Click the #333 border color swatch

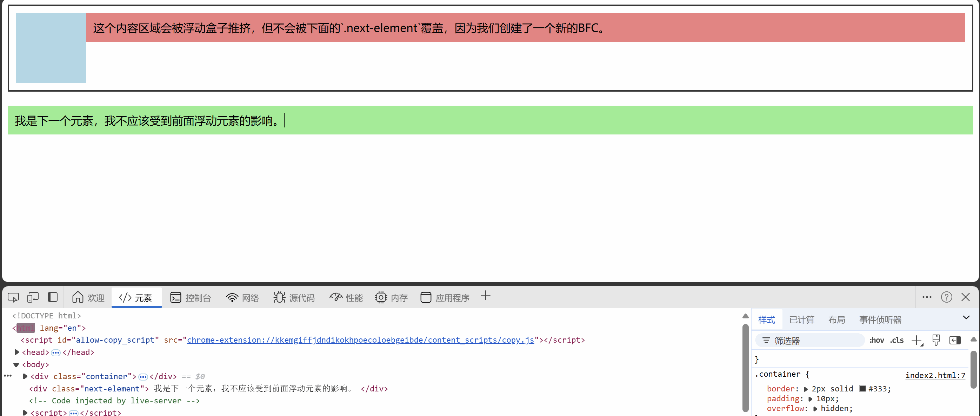point(863,389)
